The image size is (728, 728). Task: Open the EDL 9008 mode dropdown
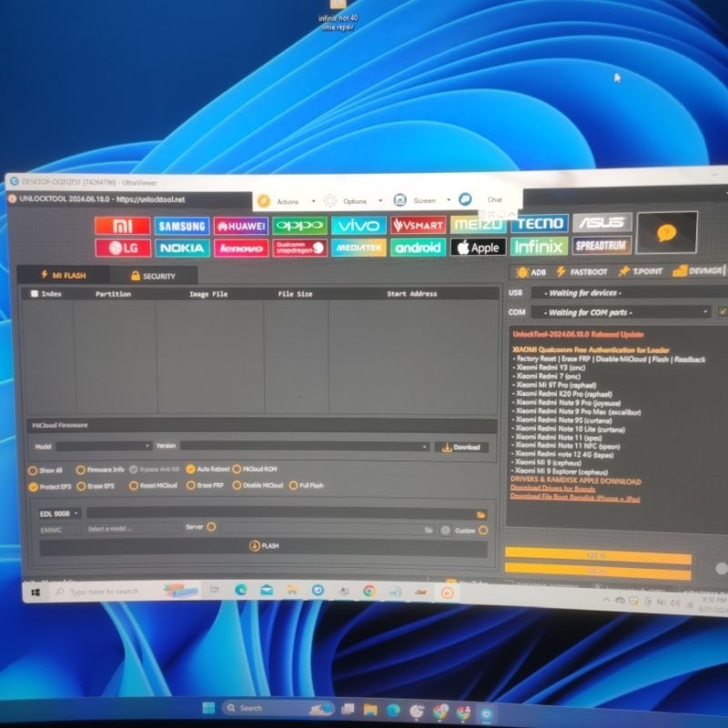click(x=59, y=513)
